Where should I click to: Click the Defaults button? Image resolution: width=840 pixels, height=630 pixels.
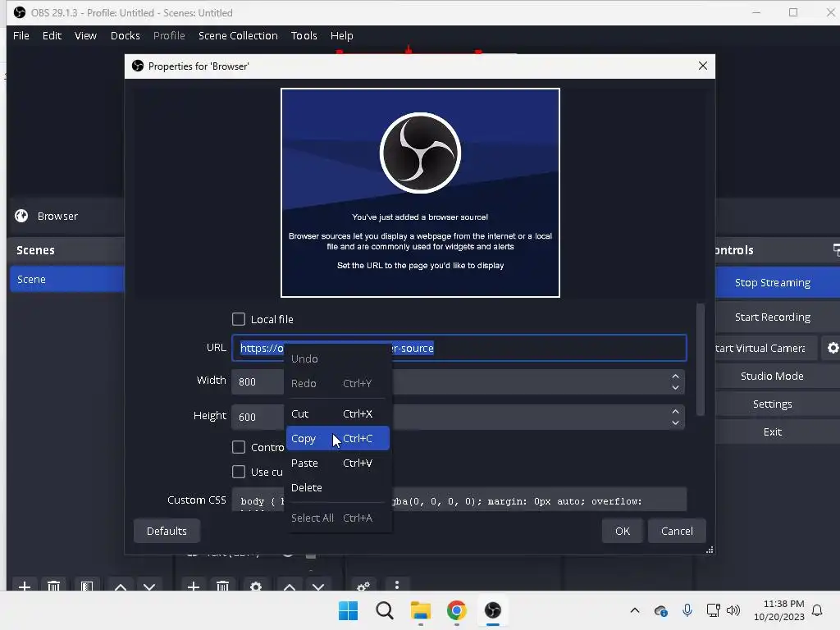[167, 531]
